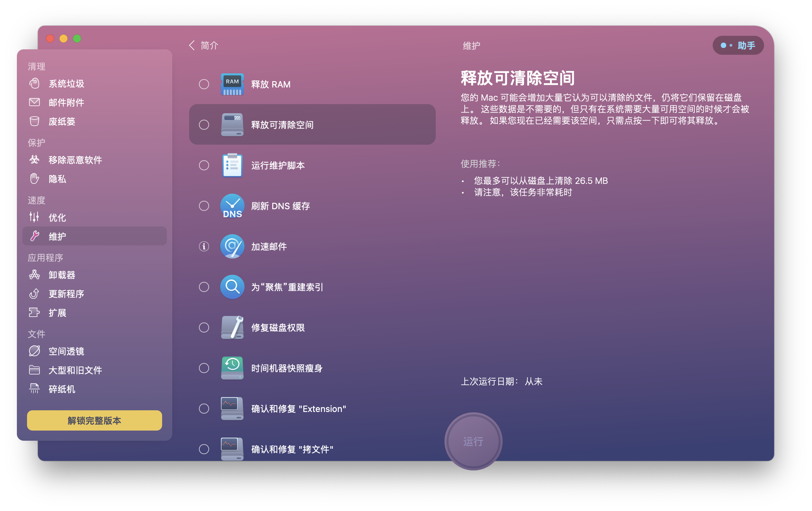The height and width of the screenshot is (511, 812).
Task: Go back via the 简介 chevron
Action: 192,45
